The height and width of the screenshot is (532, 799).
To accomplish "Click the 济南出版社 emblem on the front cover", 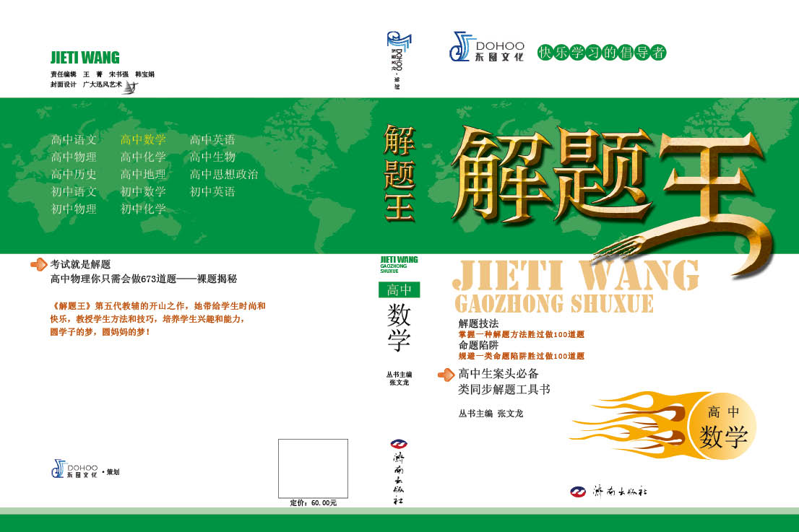I will pos(578,492).
